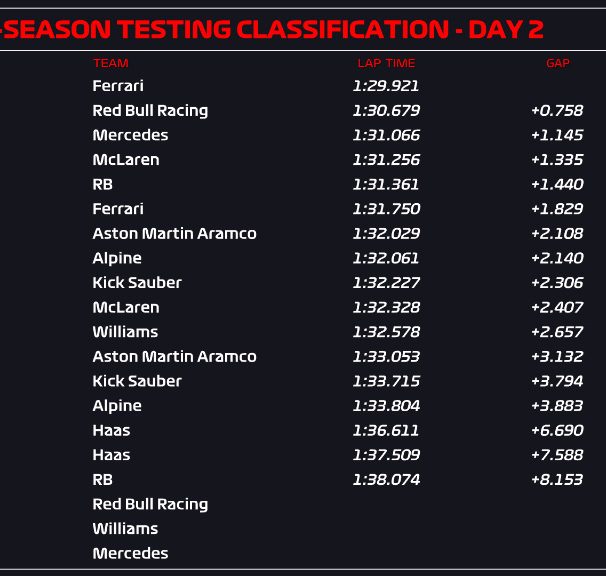
Task: Click the +0.758 gap value
Action: pyautogui.click(x=557, y=111)
